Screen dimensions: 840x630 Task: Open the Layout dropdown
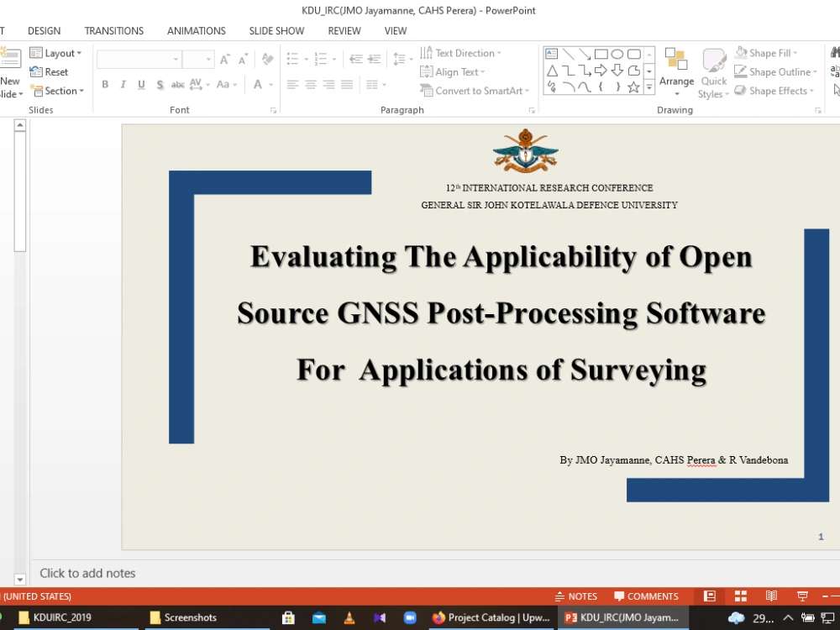[x=55, y=53]
